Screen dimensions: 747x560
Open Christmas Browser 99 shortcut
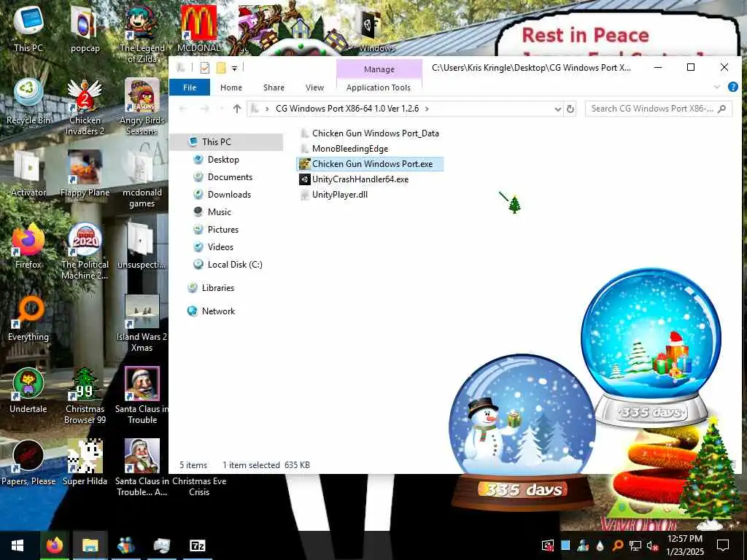(x=85, y=396)
